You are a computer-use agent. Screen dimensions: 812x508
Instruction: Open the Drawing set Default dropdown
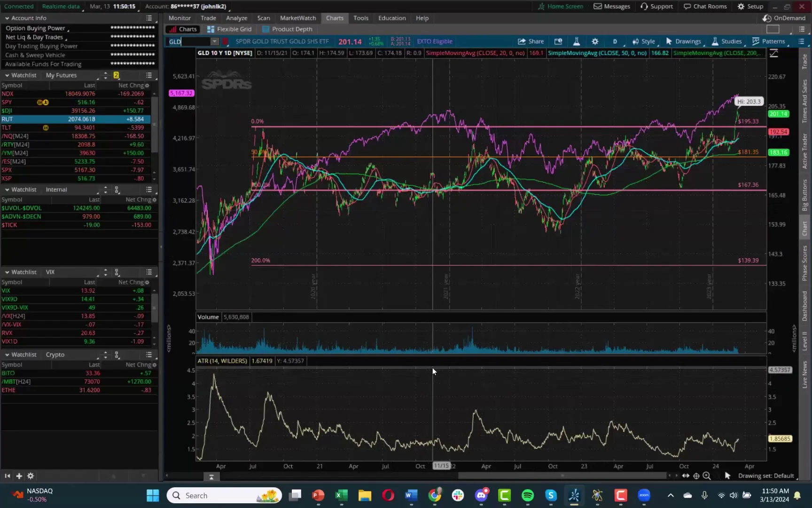tap(768, 476)
